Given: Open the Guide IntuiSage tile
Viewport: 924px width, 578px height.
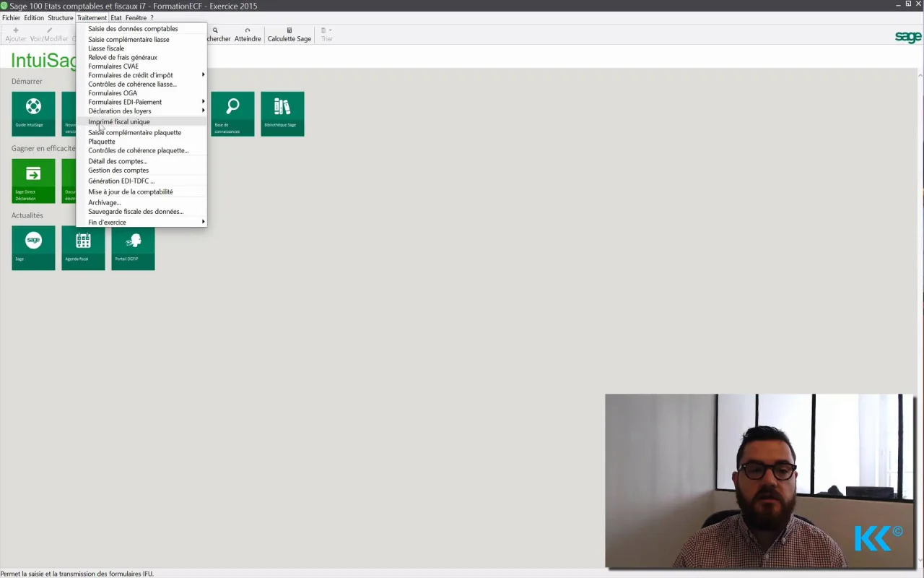Looking at the screenshot, I should [x=33, y=113].
